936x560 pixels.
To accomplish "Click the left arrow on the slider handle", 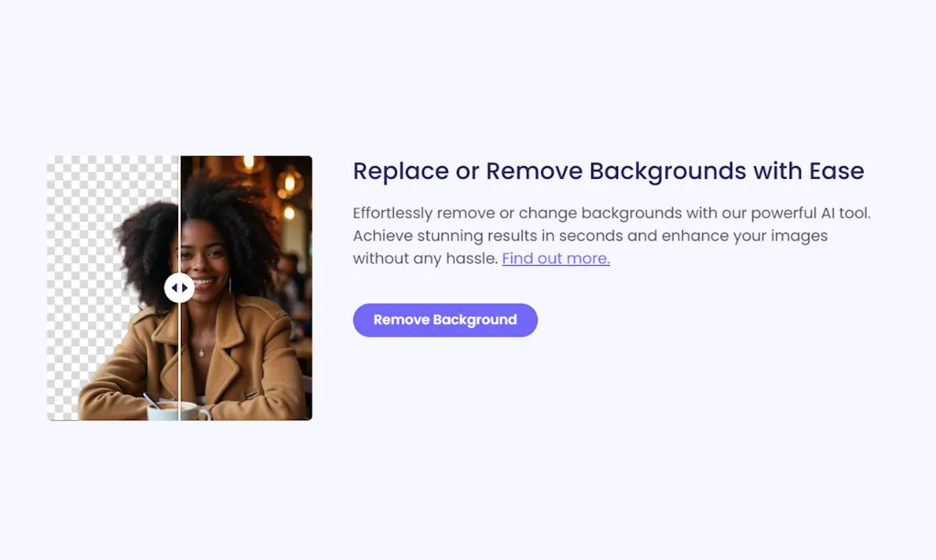I will click(174, 288).
